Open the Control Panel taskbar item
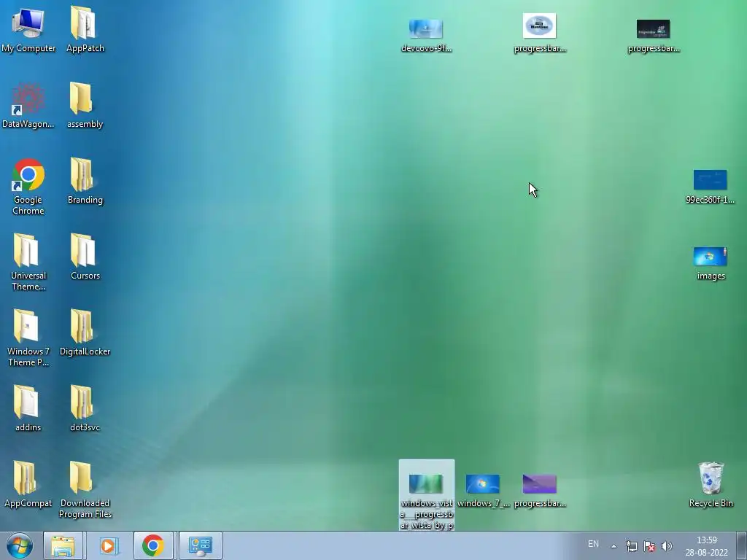Viewport: 747px width, 560px height. (200, 545)
